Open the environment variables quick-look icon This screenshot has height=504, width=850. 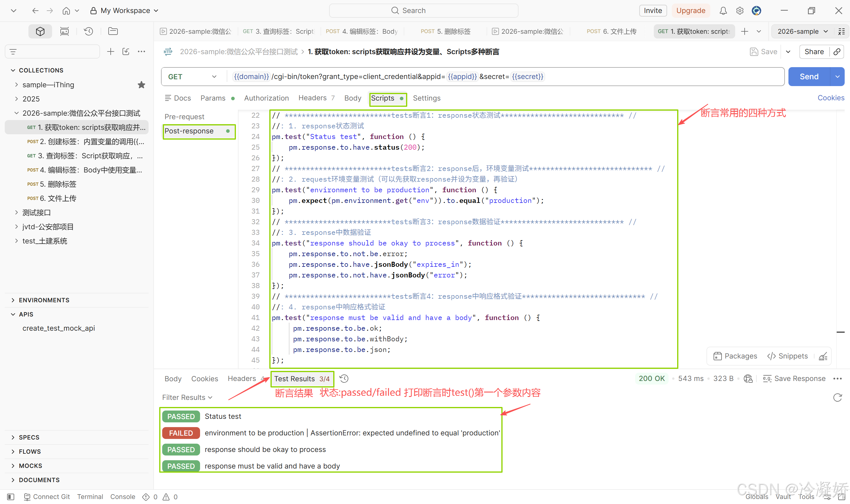[841, 31]
